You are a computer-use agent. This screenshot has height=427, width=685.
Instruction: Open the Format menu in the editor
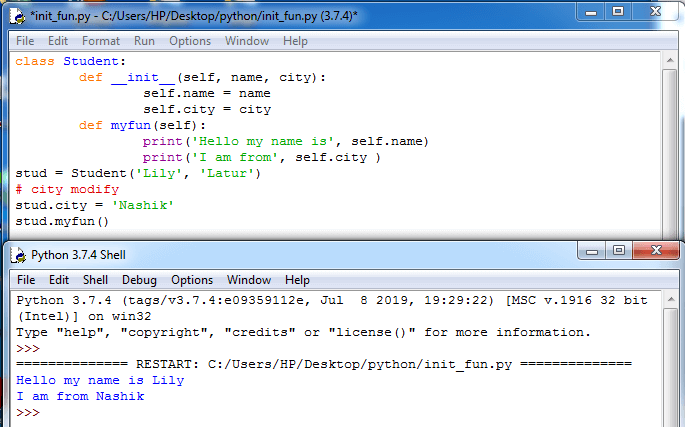tap(101, 41)
